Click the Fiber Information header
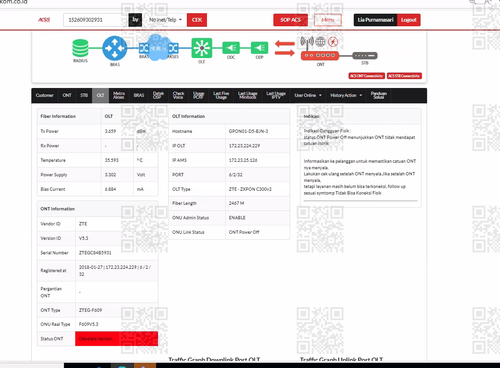The height and width of the screenshot is (368, 500). (58, 116)
